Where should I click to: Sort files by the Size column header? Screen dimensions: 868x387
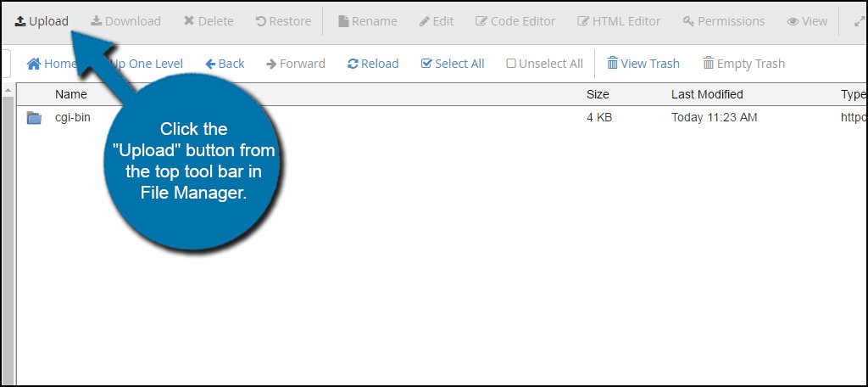[x=598, y=94]
